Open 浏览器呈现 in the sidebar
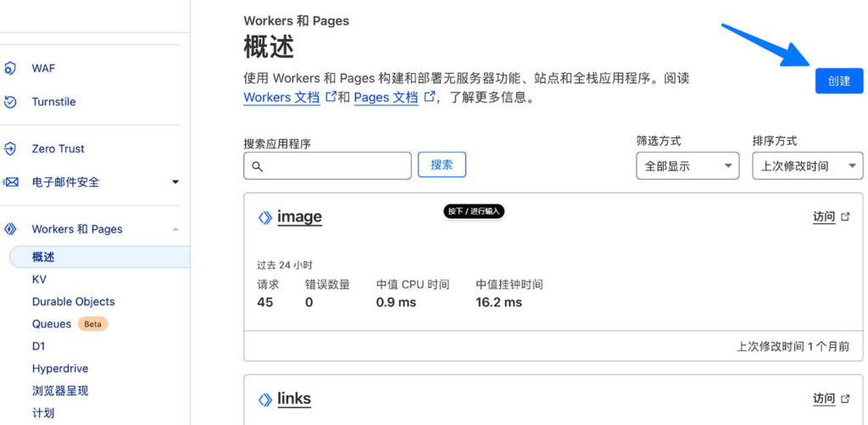The height and width of the screenshot is (425, 868). pos(60,391)
